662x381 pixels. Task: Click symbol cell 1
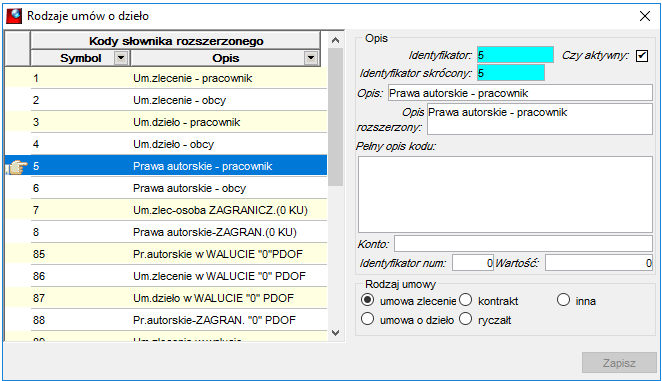coord(80,78)
